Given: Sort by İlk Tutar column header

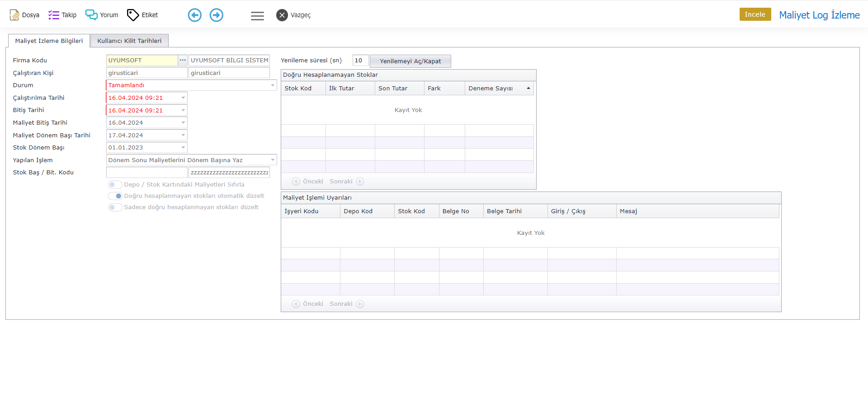Looking at the screenshot, I should [350, 88].
